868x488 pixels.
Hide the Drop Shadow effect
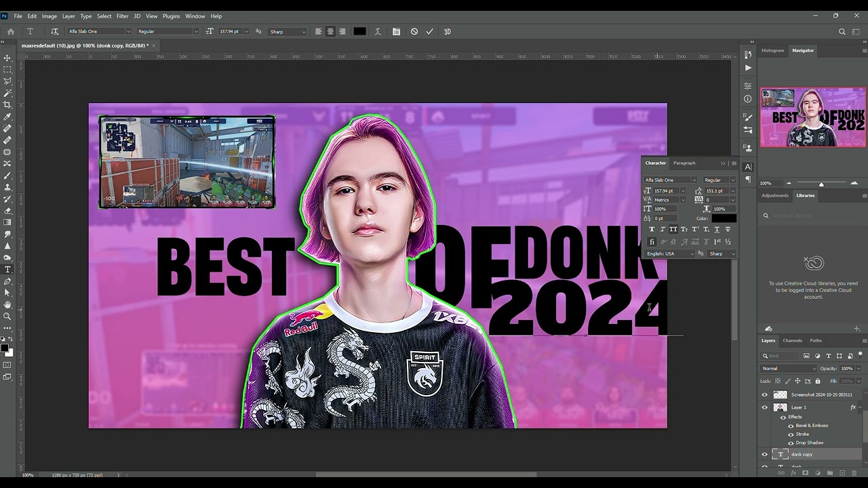(791, 443)
